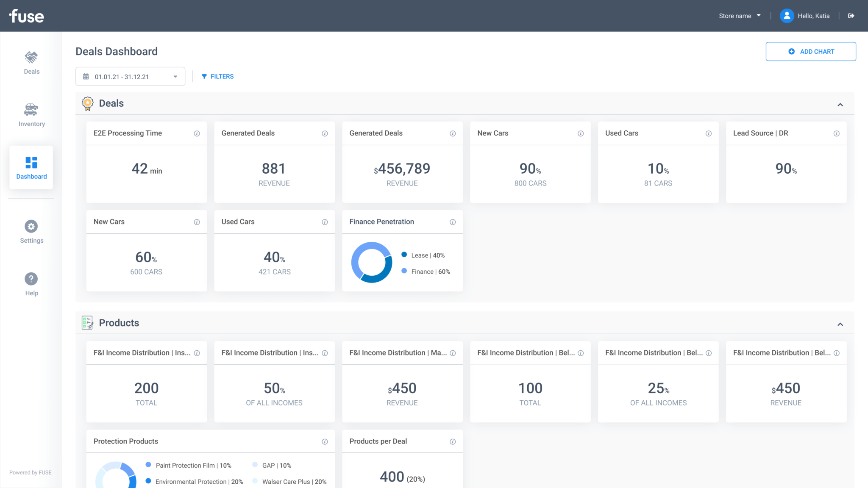
Task: Click the Lease 40% legend color dot
Action: tap(404, 255)
